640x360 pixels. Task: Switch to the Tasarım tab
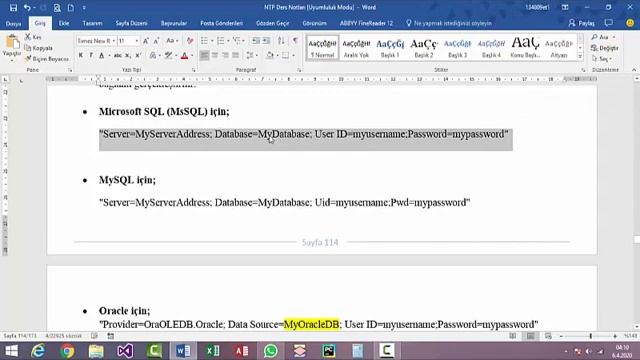(93, 23)
